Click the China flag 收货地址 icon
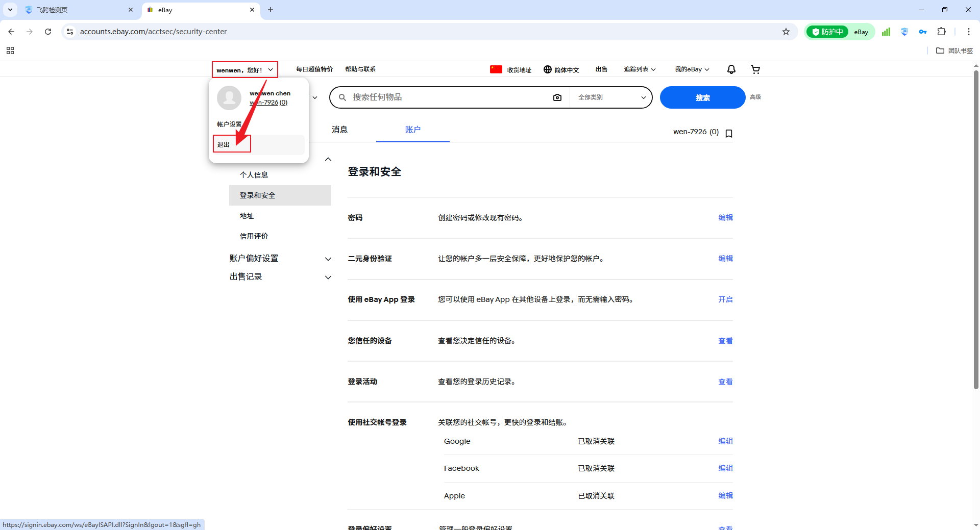Viewport: 980px width, 530px height. point(496,69)
